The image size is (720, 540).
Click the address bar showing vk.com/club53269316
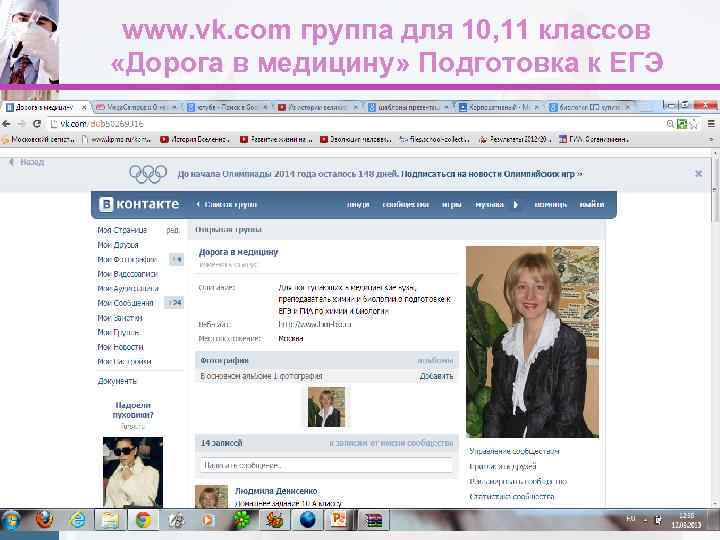point(354,124)
